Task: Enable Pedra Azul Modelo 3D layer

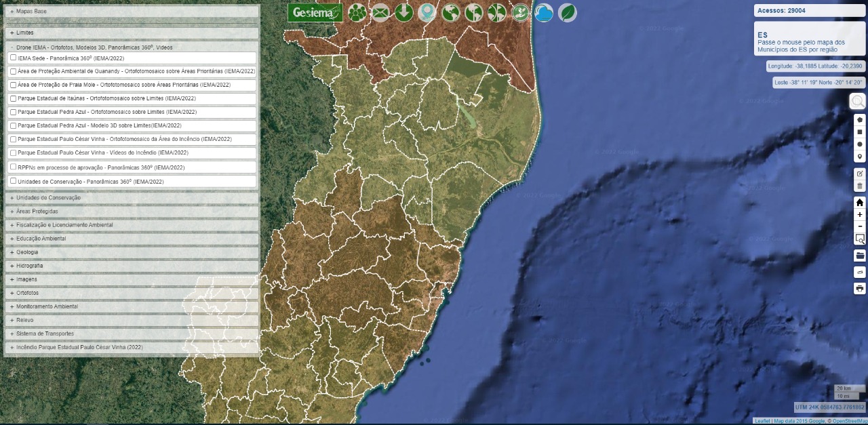Action: (14, 125)
